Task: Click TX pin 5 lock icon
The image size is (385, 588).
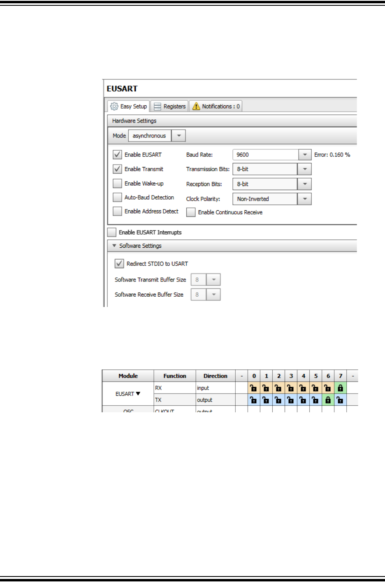Action: pos(315,400)
